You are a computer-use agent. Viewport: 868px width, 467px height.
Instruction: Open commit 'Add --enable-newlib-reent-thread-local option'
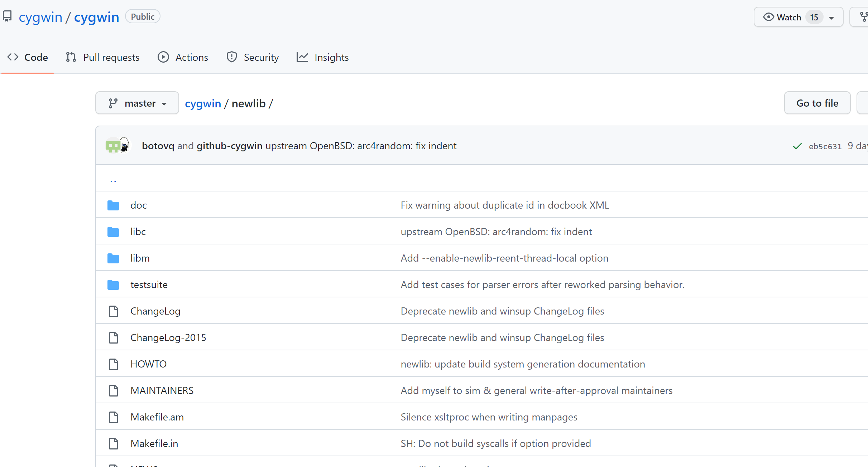pyautogui.click(x=504, y=258)
